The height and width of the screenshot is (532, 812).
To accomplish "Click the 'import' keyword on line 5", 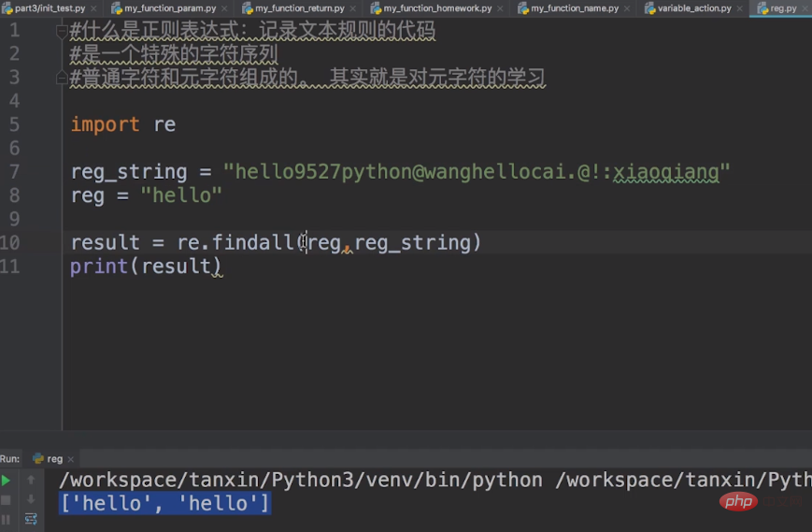I will [106, 124].
